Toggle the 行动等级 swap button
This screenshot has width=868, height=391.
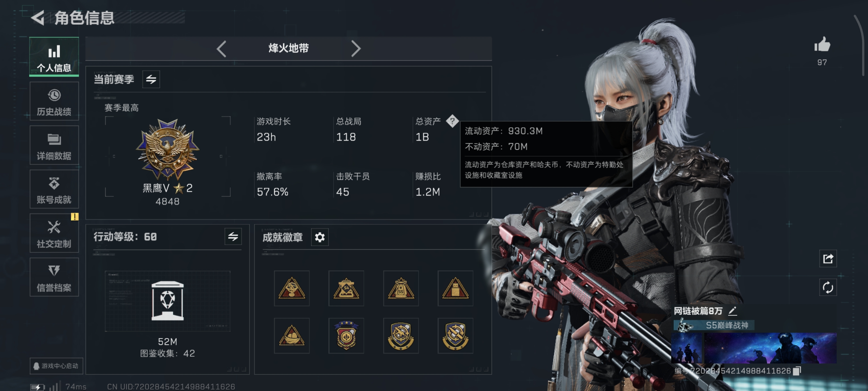(x=233, y=237)
